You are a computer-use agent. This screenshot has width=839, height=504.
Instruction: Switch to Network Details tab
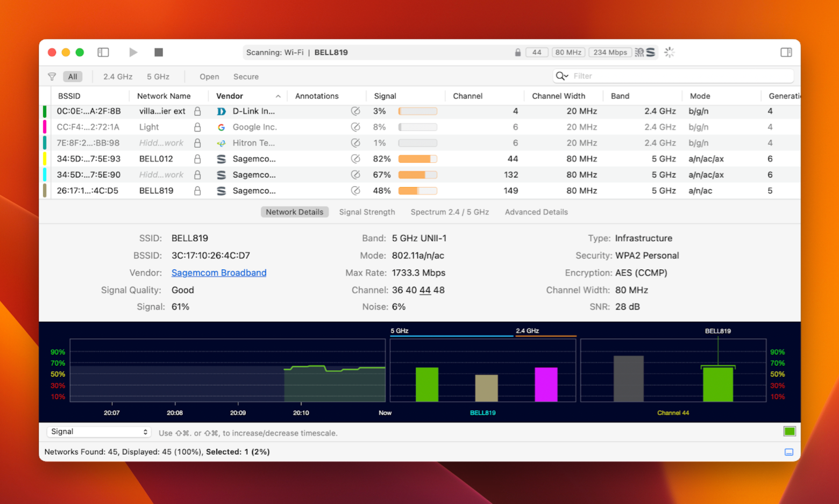(x=295, y=212)
